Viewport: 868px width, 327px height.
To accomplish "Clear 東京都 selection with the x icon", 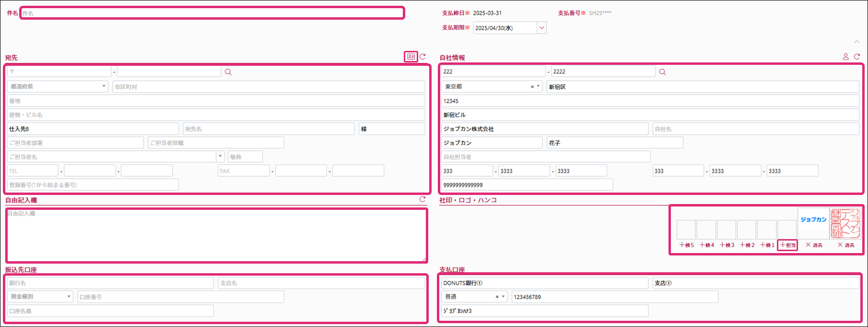I will point(532,87).
